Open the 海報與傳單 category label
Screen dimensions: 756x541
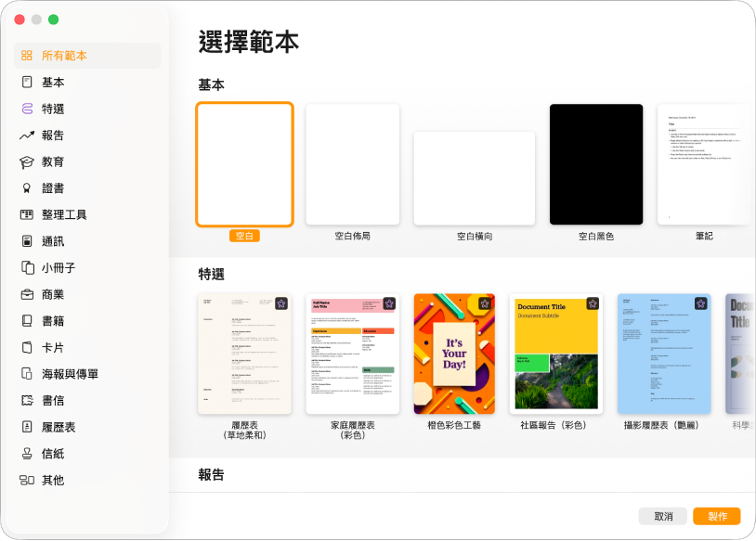pos(70,374)
